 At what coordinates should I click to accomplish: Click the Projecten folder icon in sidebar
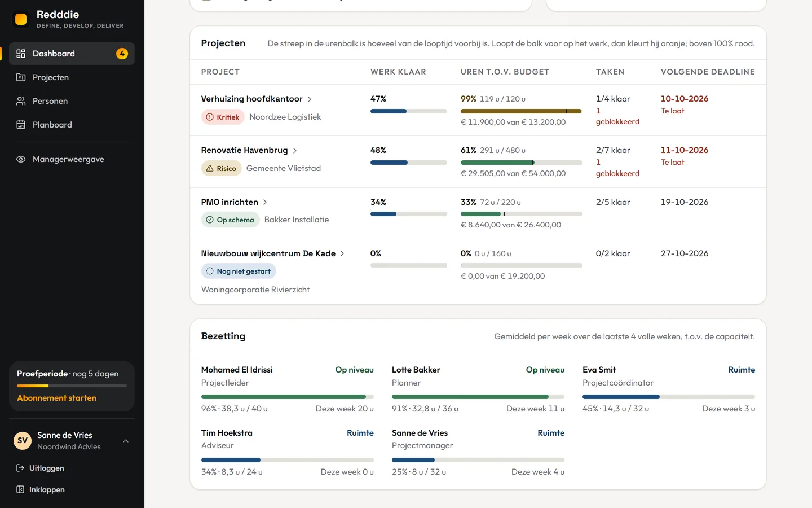[x=21, y=77]
